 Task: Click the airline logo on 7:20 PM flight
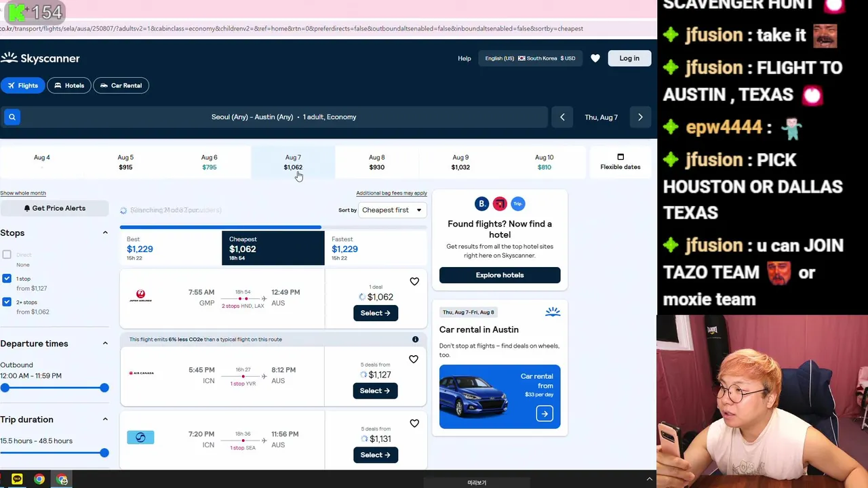(140, 437)
